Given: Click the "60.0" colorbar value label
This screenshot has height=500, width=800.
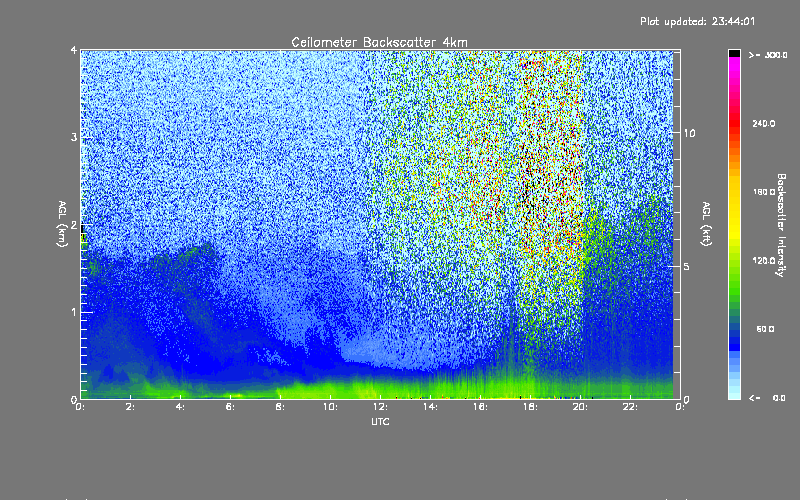Looking at the screenshot, I should tap(765, 329).
